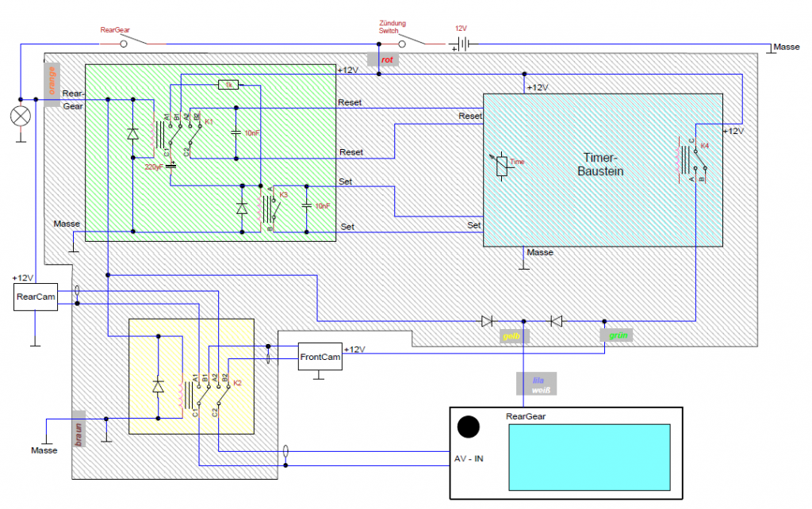812x509 pixels.
Task: Select the 'orange' wire label
Action: click(x=52, y=81)
